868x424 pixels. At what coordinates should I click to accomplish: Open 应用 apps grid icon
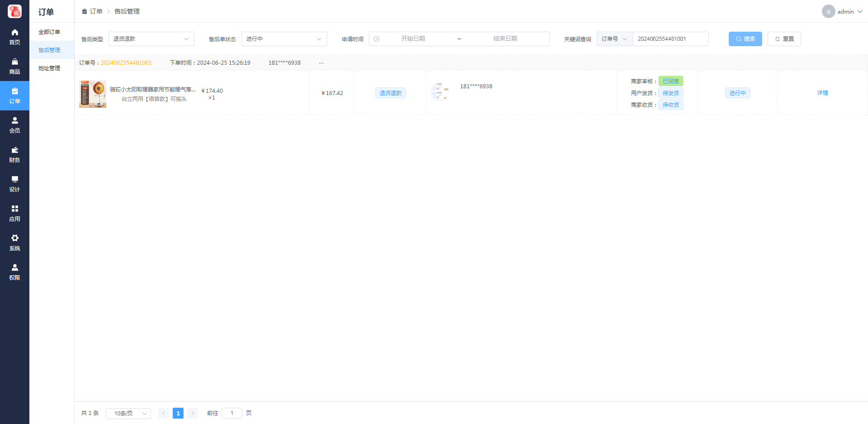pyautogui.click(x=14, y=209)
